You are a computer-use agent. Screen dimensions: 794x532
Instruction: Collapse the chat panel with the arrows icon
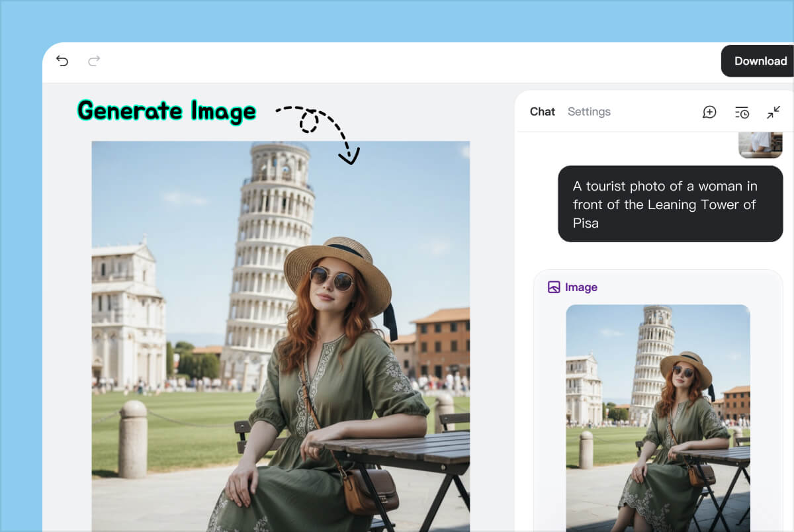click(773, 112)
